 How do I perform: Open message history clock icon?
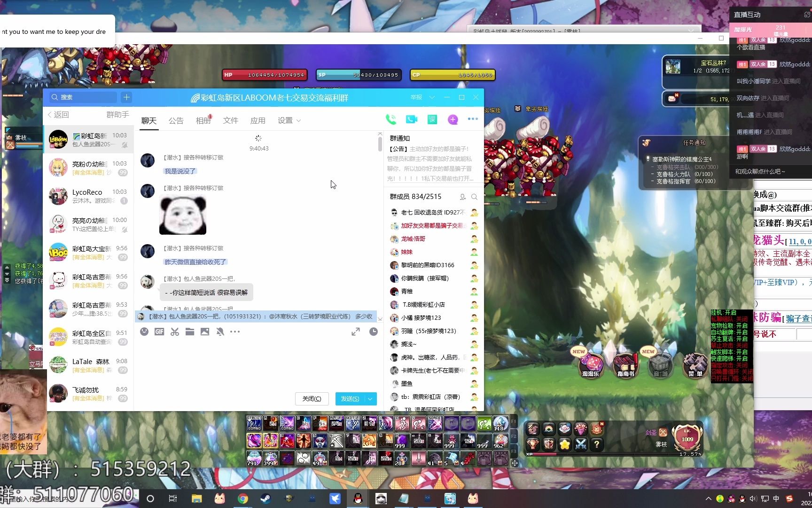[374, 332]
